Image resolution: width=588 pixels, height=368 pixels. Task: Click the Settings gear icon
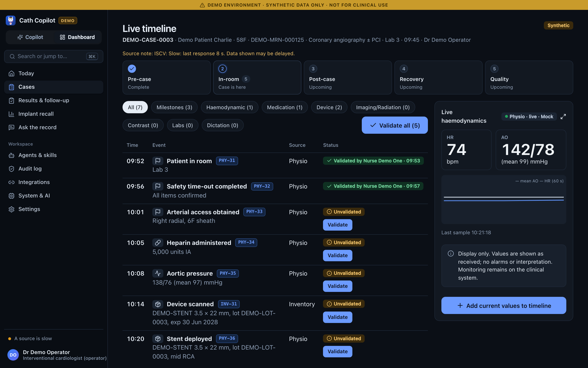pos(11,209)
